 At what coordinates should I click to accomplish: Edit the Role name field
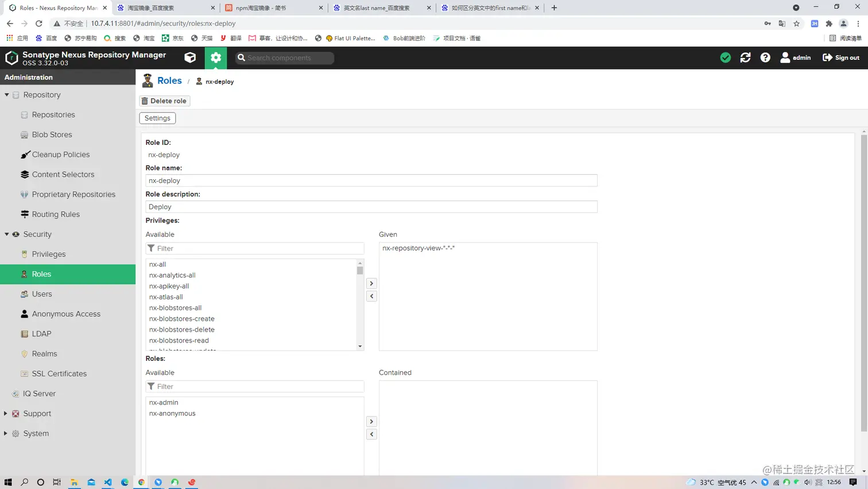(x=371, y=180)
